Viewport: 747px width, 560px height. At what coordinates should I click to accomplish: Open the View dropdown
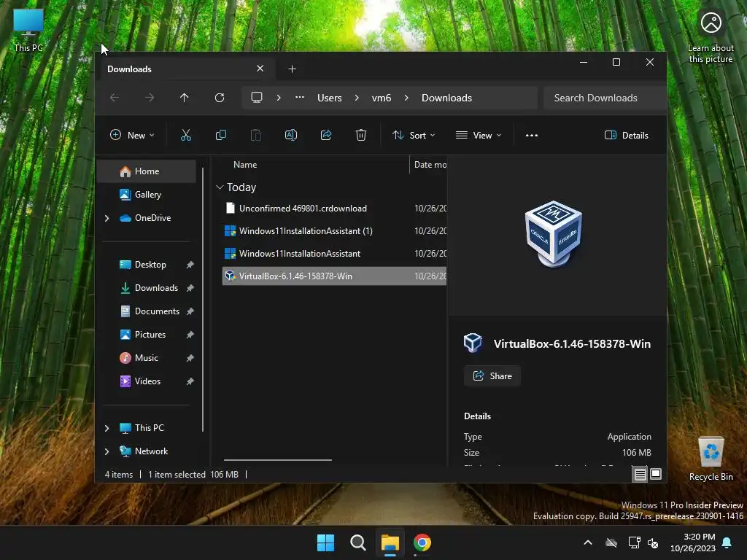pyautogui.click(x=479, y=135)
